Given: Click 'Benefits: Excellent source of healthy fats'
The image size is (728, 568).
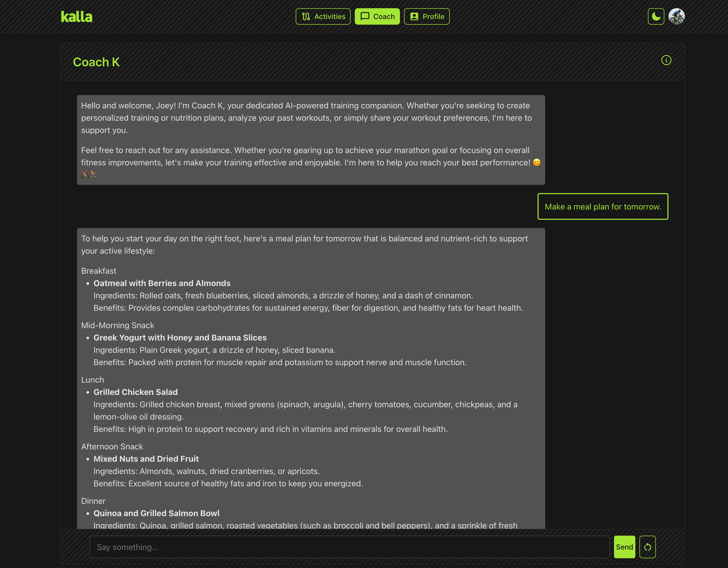Looking at the screenshot, I should click(228, 483).
